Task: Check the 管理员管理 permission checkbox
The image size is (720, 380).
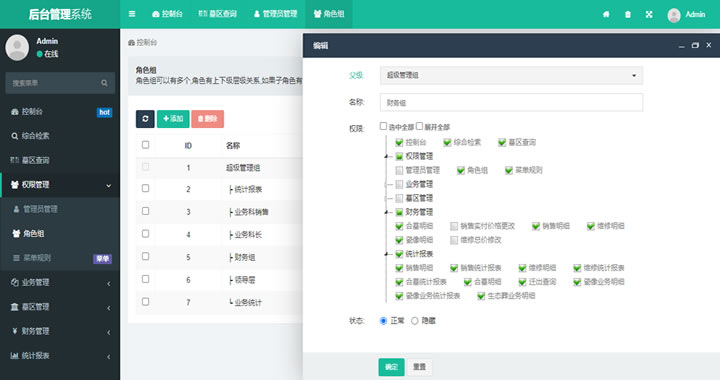Action: tap(399, 170)
